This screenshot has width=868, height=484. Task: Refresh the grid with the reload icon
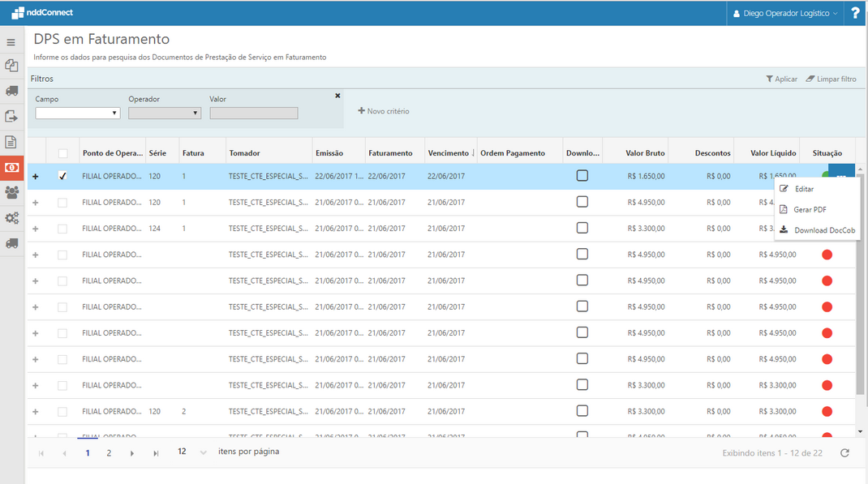844,453
